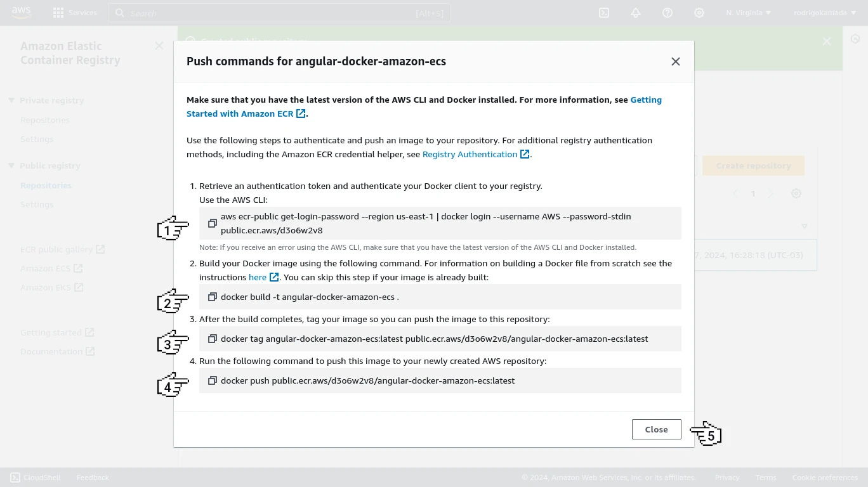Viewport: 868px width, 487px height.
Task: Copy the docker tag command
Action: pyautogui.click(x=213, y=339)
